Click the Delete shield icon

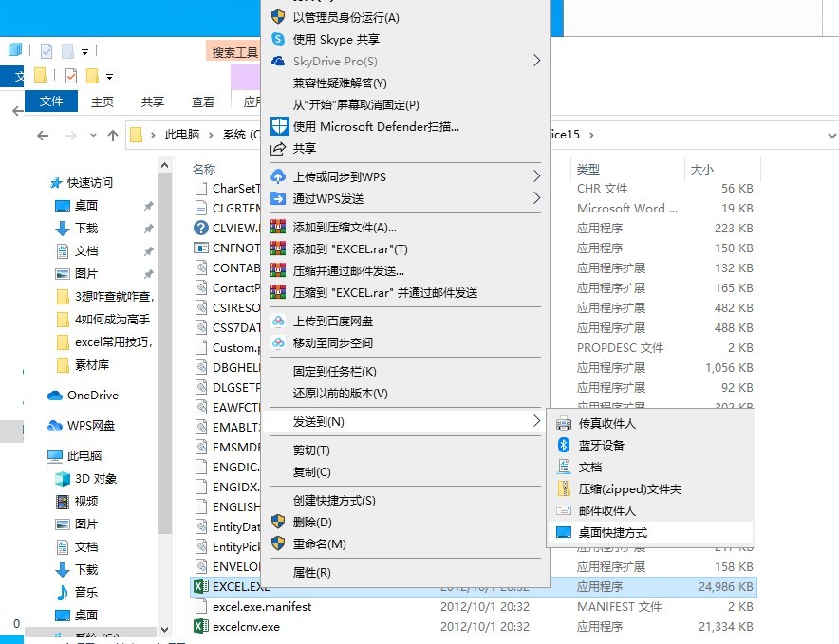(x=278, y=522)
